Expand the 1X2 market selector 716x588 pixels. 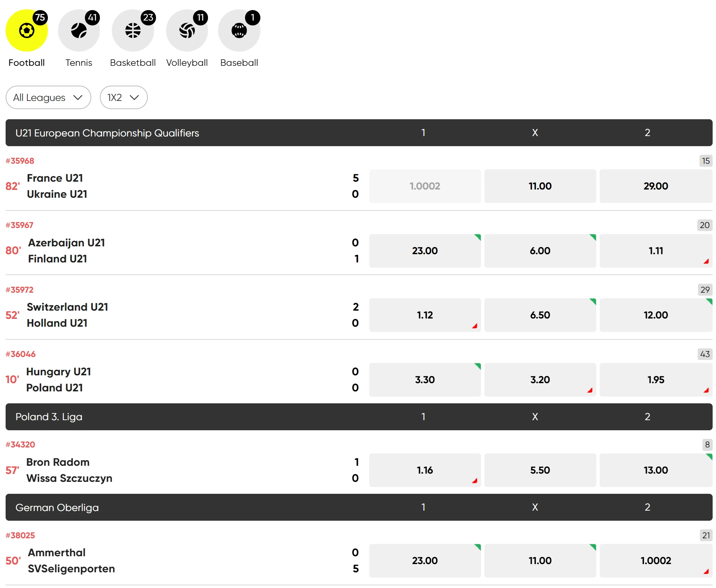[123, 97]
